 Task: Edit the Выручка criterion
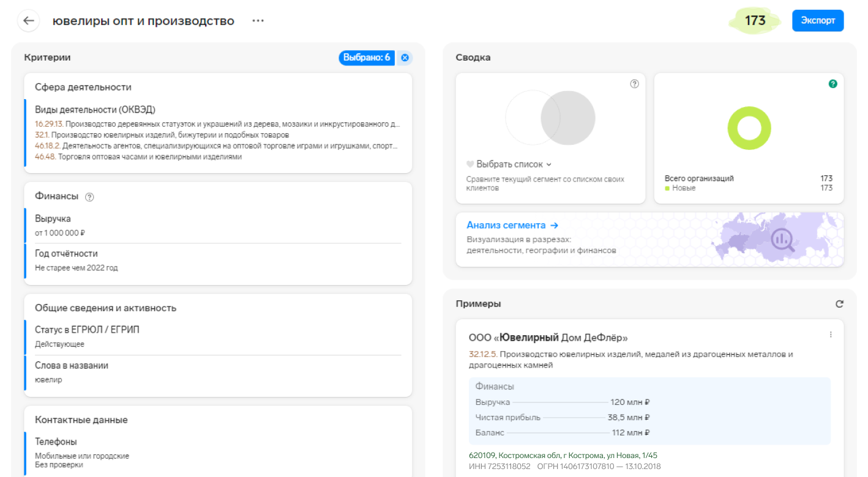click(213, 225)
